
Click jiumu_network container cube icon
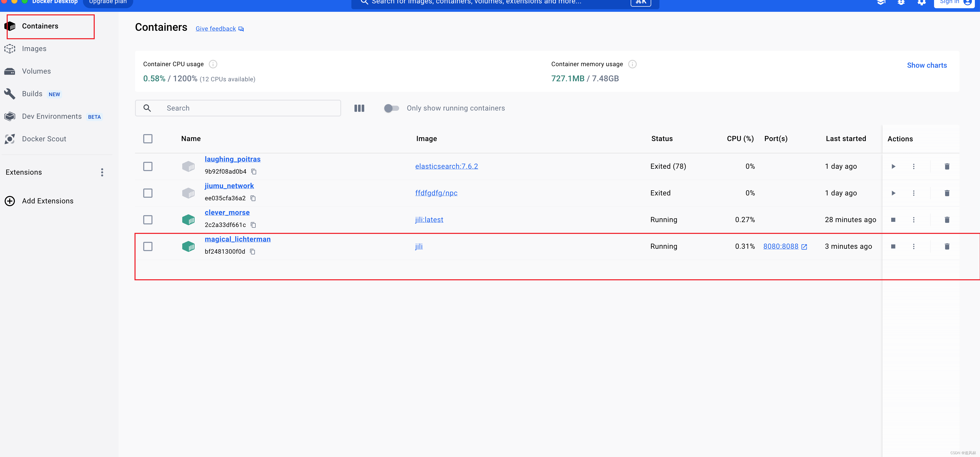188,193
